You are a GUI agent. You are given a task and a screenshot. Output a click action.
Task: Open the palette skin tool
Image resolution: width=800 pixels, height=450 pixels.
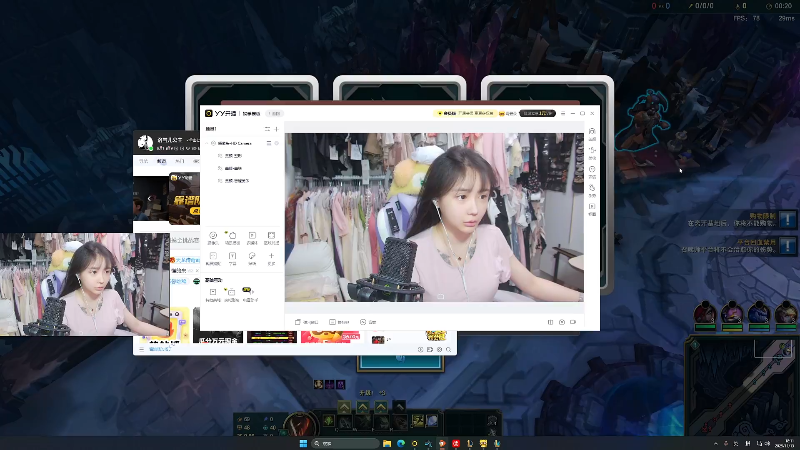[x=252, y=258]
